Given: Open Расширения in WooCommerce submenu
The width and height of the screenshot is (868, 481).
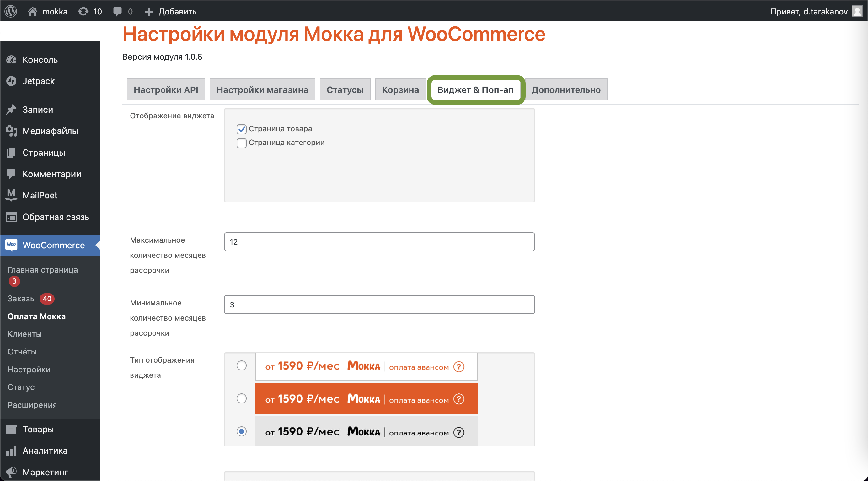Looking at the screenshot, I should [x=32, y=405].
